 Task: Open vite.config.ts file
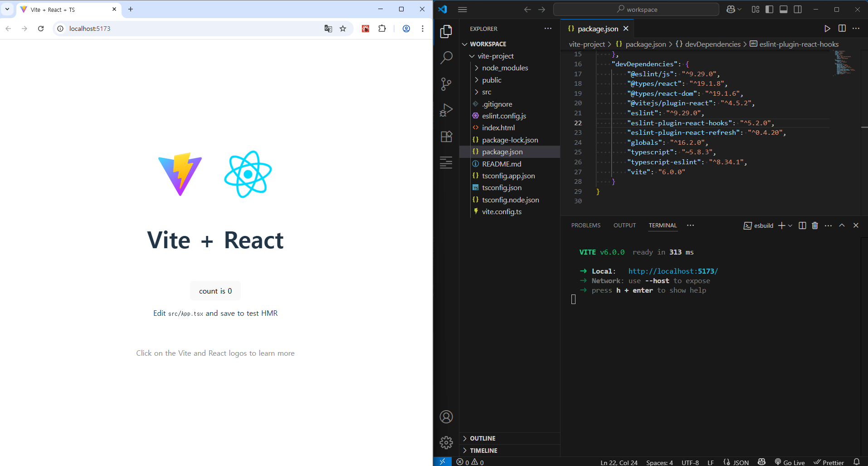pyautogui.click(x=502, y=212)
